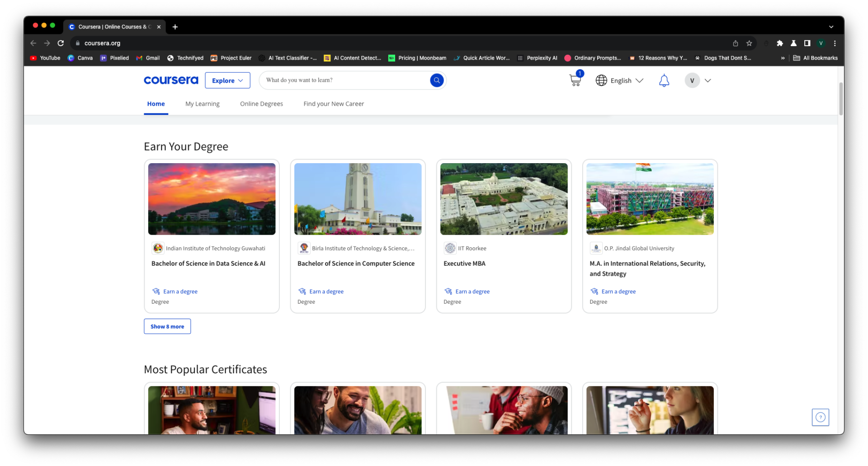Click the Coursera logo
This screenshot has width=868, height=466.
[x=171, y=80]
